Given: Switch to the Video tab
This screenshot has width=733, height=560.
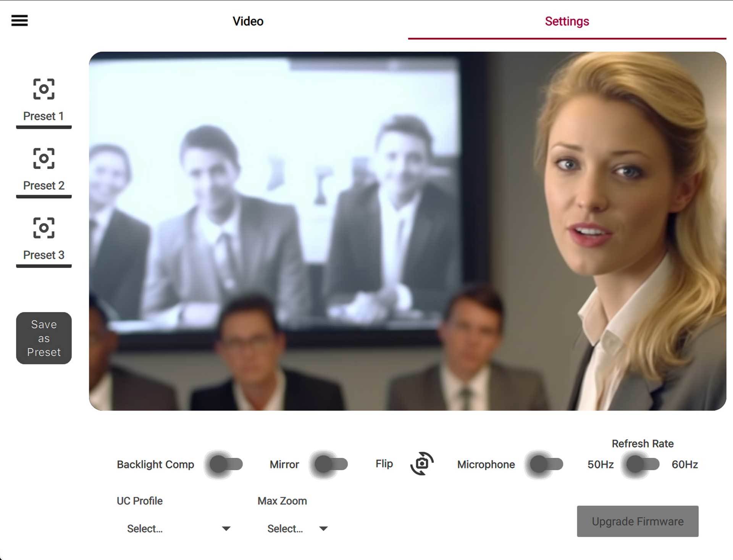Looking at the screenshot, I should [x=248, y=21].
